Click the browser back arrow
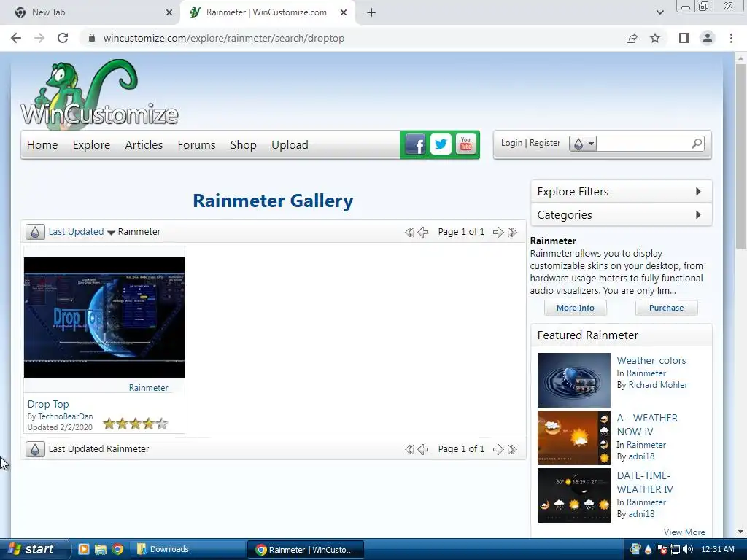This screenshot has width=747, height=560. coord(16,38)
